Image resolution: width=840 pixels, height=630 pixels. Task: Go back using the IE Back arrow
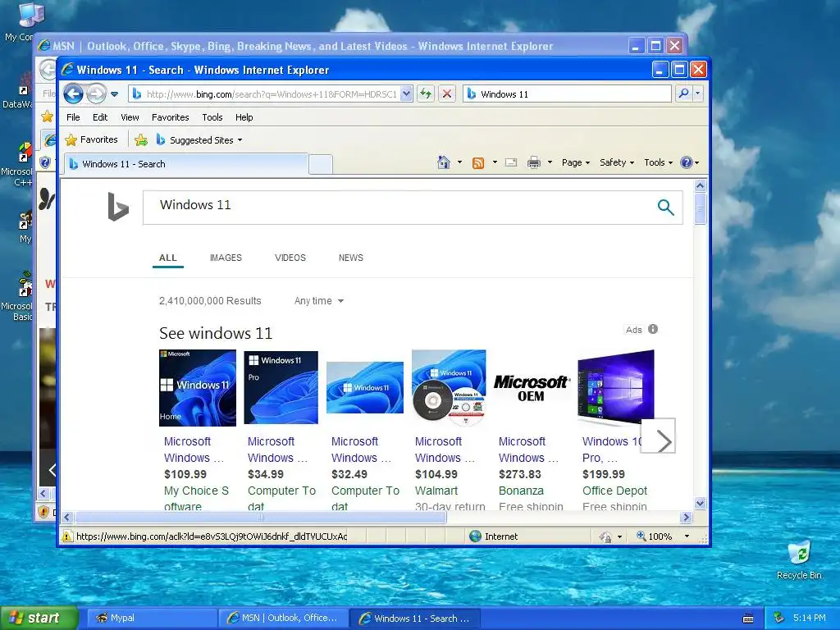(73, 94)
